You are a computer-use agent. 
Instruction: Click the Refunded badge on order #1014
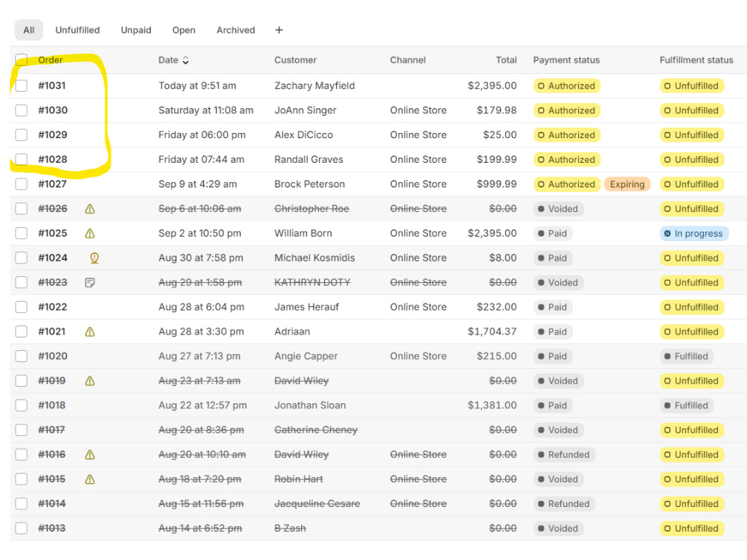click(564, 504)
